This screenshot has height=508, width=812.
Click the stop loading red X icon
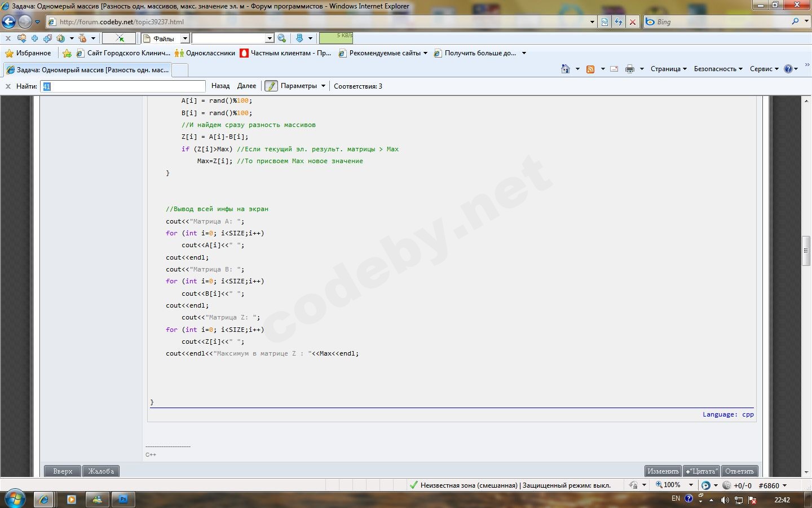pos(633,22)
